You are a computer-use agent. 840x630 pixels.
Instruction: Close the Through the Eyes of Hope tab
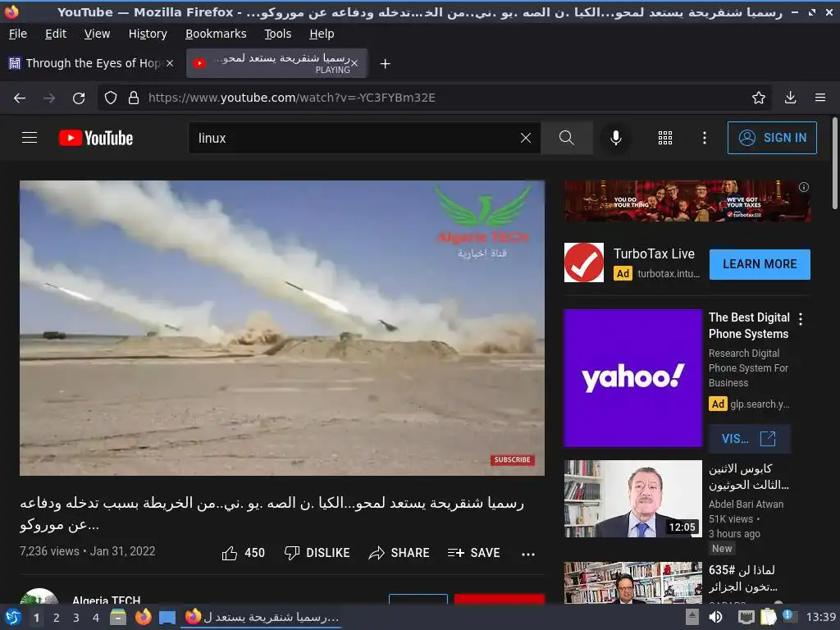pyautogui.click(x=169, y=63)
